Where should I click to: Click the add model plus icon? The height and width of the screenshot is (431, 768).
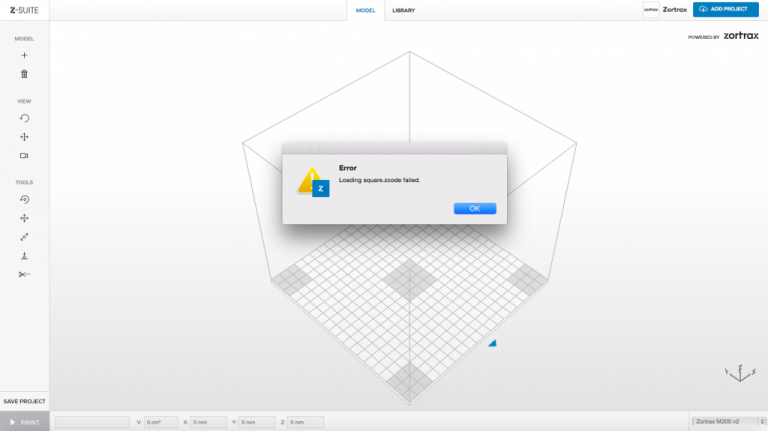[x=24, y=56]
